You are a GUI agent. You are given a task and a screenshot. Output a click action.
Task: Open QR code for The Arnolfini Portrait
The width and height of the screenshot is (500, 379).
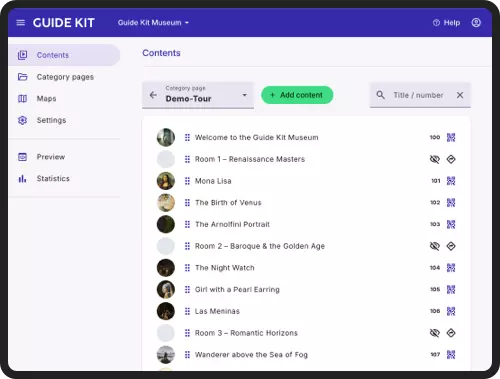451,224
